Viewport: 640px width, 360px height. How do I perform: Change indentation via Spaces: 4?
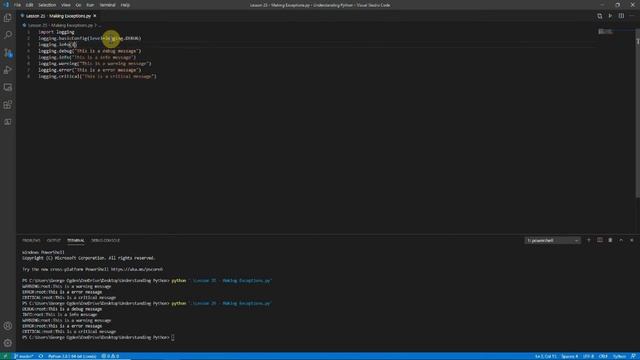click(569, 356)
